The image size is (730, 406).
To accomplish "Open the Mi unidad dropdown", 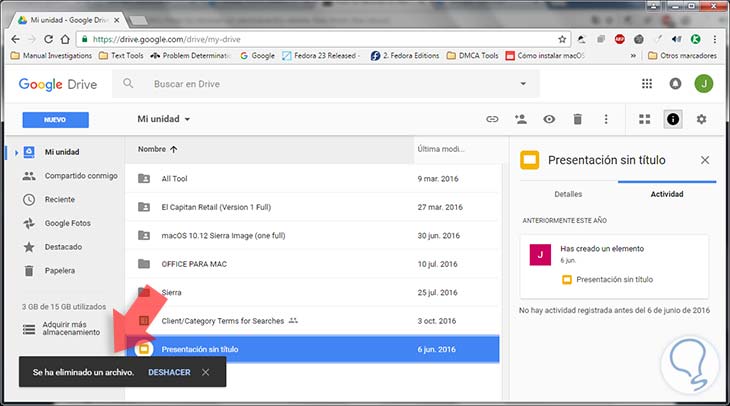I will click(163, 119).
